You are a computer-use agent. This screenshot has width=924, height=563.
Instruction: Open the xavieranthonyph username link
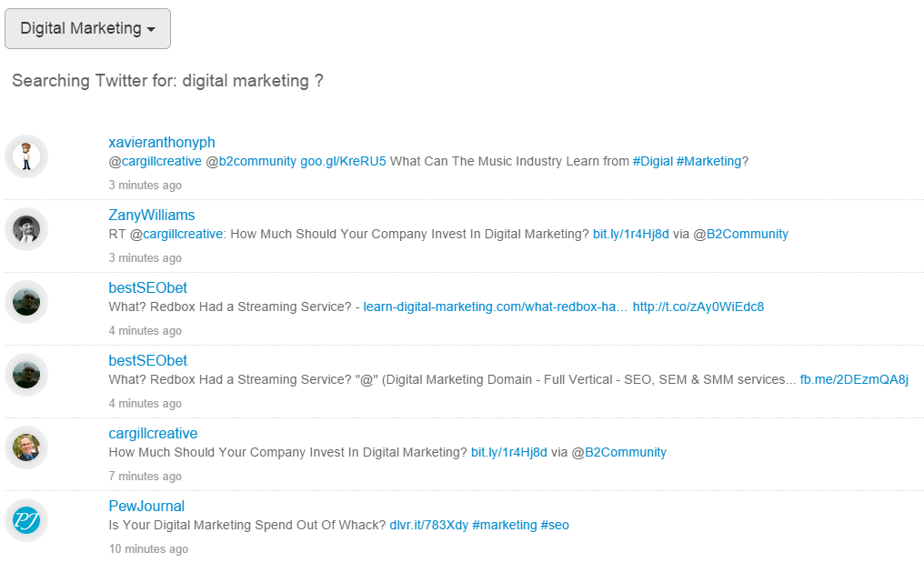[162, 143]
